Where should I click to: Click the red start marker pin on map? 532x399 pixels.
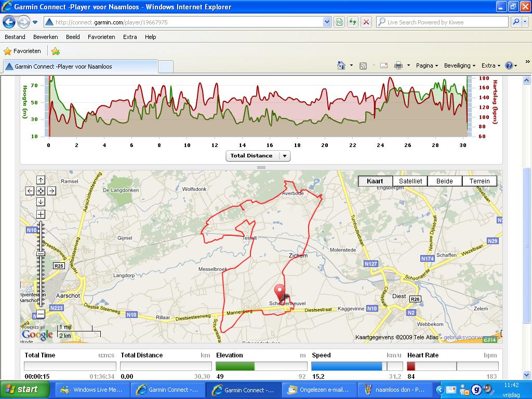[280, 293]
